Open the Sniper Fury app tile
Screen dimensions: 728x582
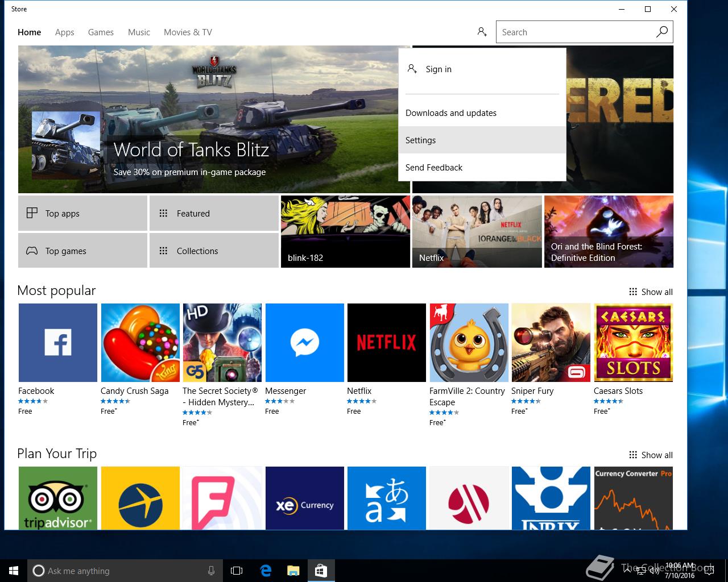551,342
